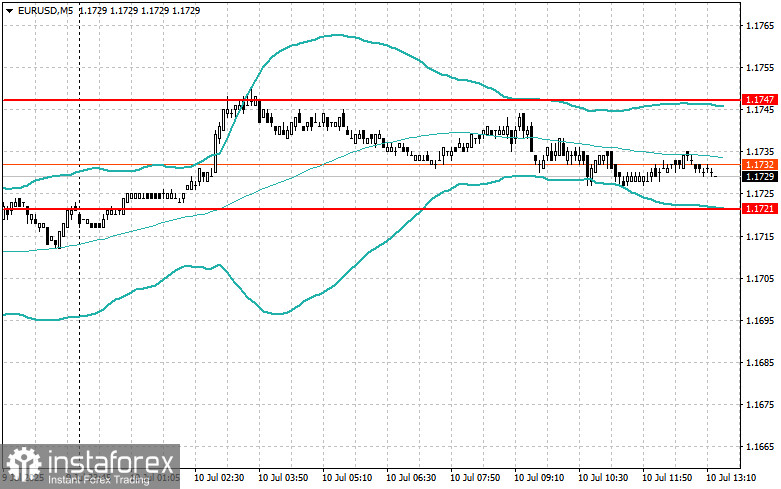781x489 pixels.
Task: Select the 1.1675 price axis value
Action: 760,404
